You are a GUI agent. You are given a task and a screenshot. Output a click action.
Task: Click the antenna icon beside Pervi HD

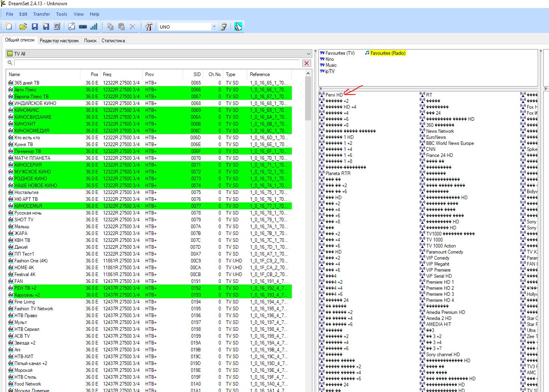point(322,95)
